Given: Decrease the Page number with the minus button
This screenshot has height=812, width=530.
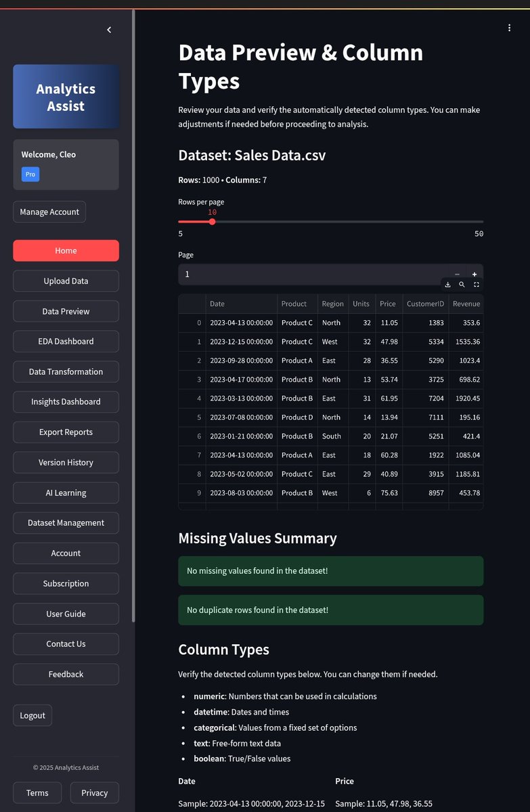Looking at the screenshot, I should (457, 275).
